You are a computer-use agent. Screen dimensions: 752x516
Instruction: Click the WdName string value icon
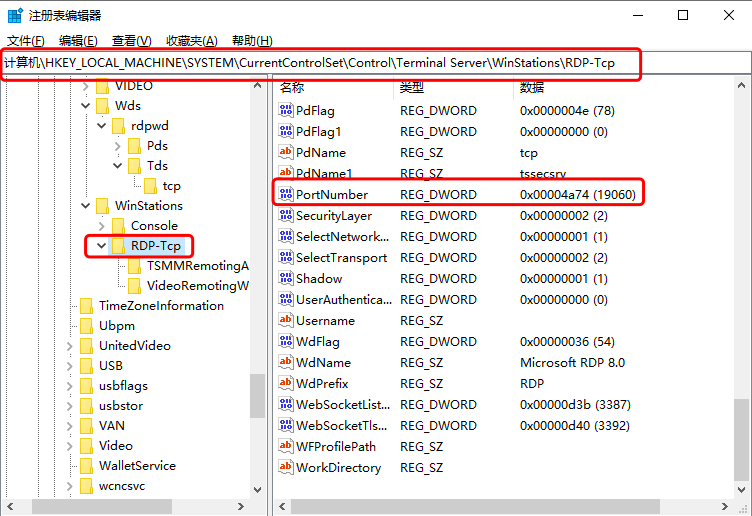coord(286,362)
